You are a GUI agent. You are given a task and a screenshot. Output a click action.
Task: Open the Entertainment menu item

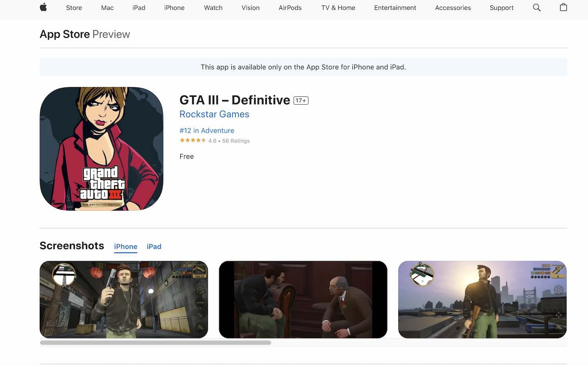tap(395, 7)
